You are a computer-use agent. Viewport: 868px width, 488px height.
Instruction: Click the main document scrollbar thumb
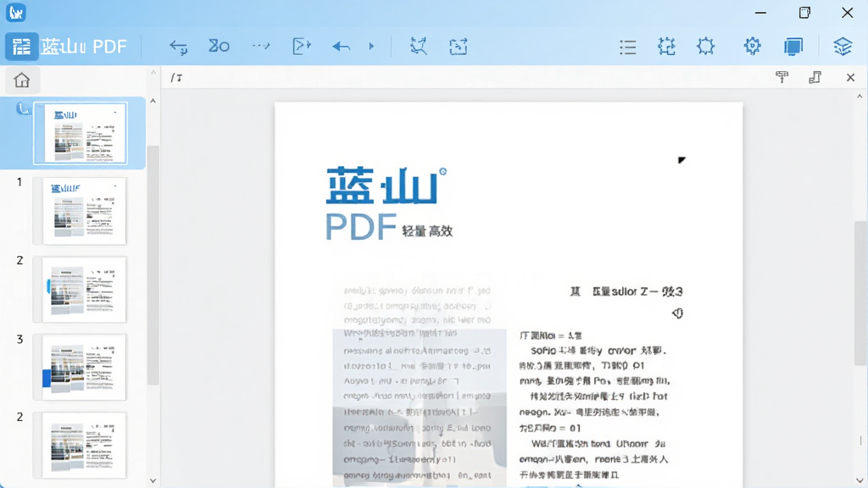coord(860,293)
